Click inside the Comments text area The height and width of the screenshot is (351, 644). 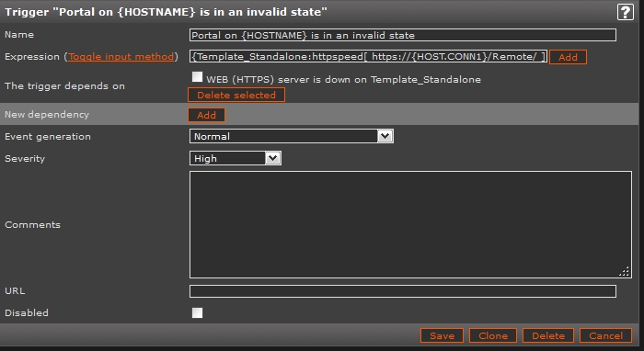[x=410, y=225]
